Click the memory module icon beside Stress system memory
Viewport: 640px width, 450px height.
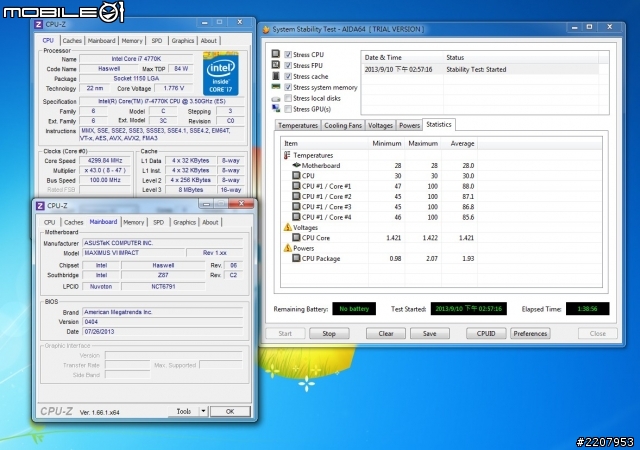point(276,87)
